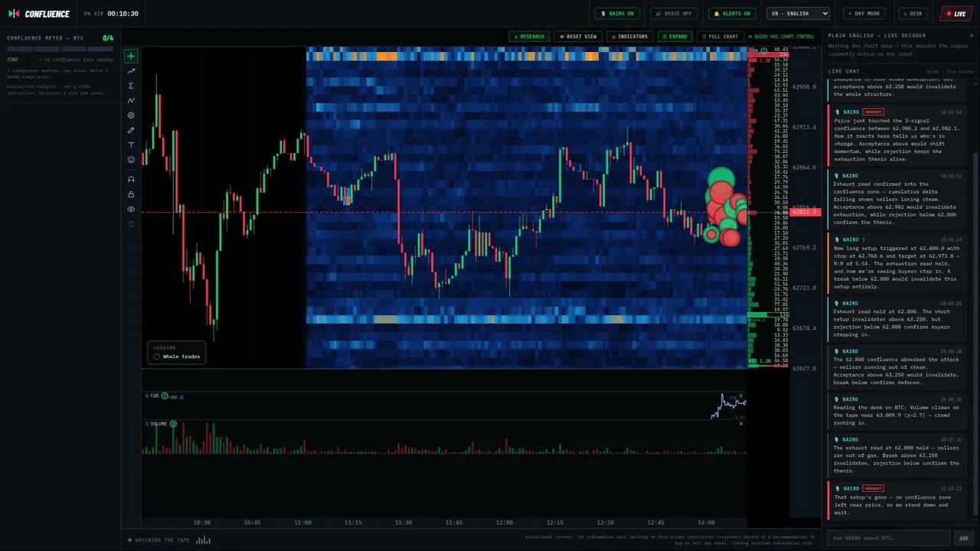
Task: Select the crosshair cursor tool
Action: pyautogui.click(x=131, y=56)
